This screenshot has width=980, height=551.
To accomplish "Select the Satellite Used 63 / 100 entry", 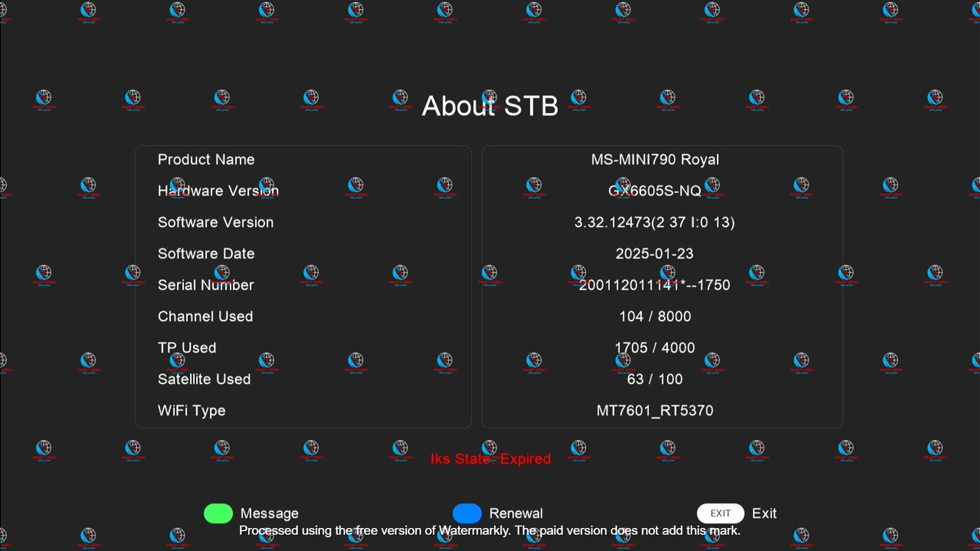I will click(655, 379).
